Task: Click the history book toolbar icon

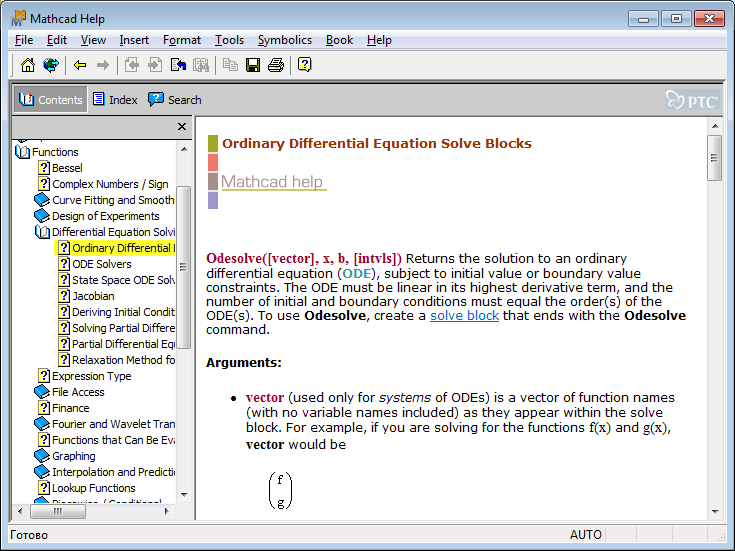Action: tap(178, 65)
